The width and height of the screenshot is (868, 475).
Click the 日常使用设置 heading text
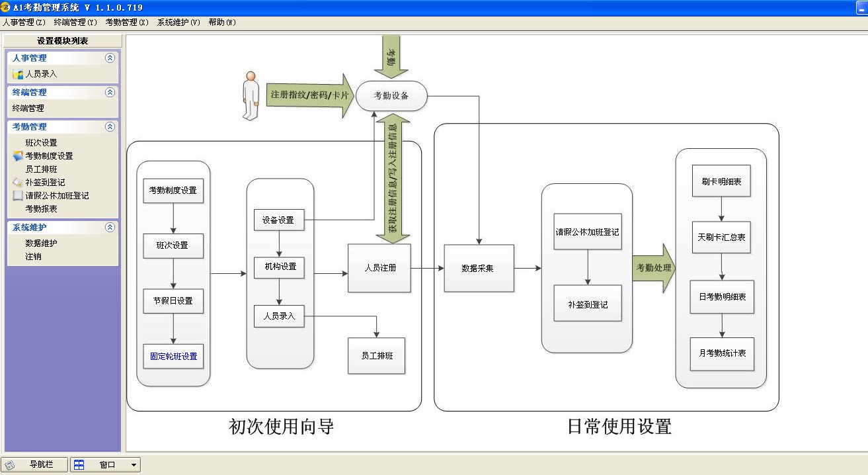[619, 427]
